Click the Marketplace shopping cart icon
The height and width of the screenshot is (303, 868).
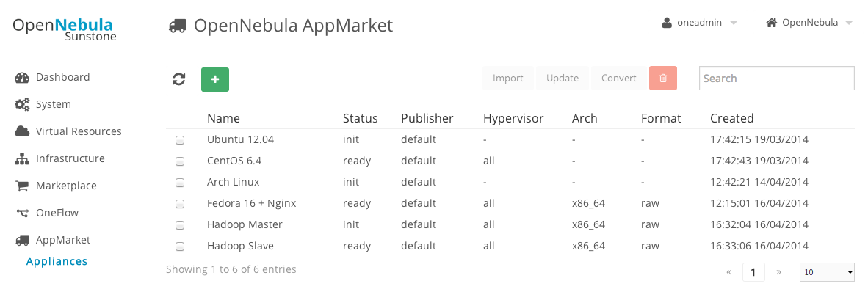point(21,186)
